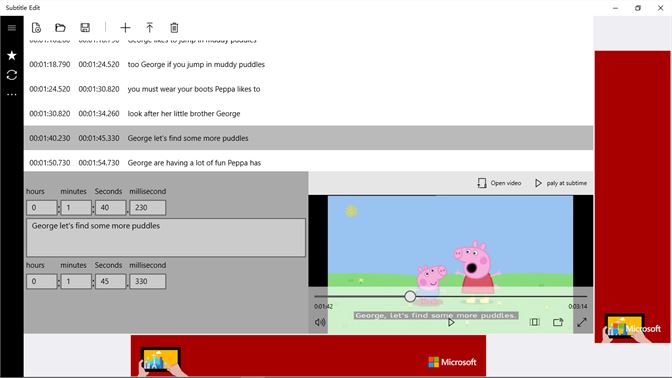Click the sync refresh icon in the sidebar
The image size is (672, 378).
12,75
